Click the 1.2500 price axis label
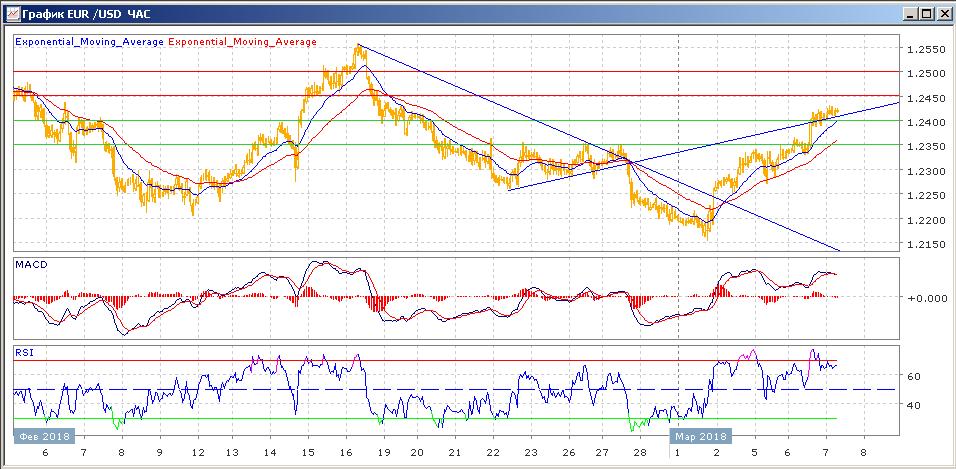 point(922,74)
